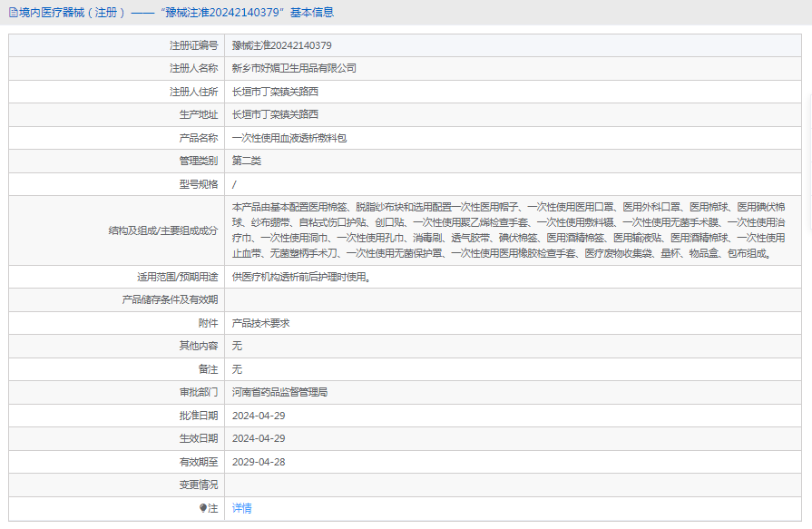This screenshot has width=812, height=529.
Task: Click the 注册人名称 label
Action: (193, 68)
